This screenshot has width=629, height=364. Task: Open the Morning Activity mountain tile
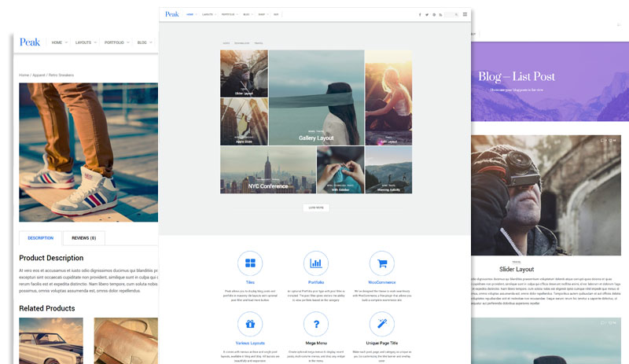[x=388, y=170]
